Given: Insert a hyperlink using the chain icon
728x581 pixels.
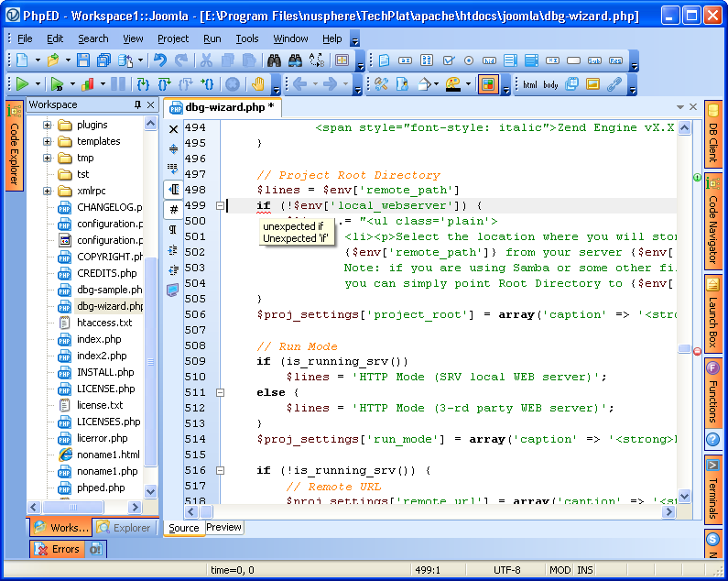Looking at the screenshot, I should point(614,84).
